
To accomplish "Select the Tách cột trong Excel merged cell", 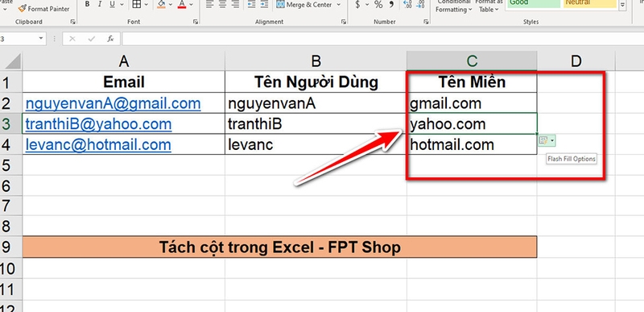I will (279, 247).
